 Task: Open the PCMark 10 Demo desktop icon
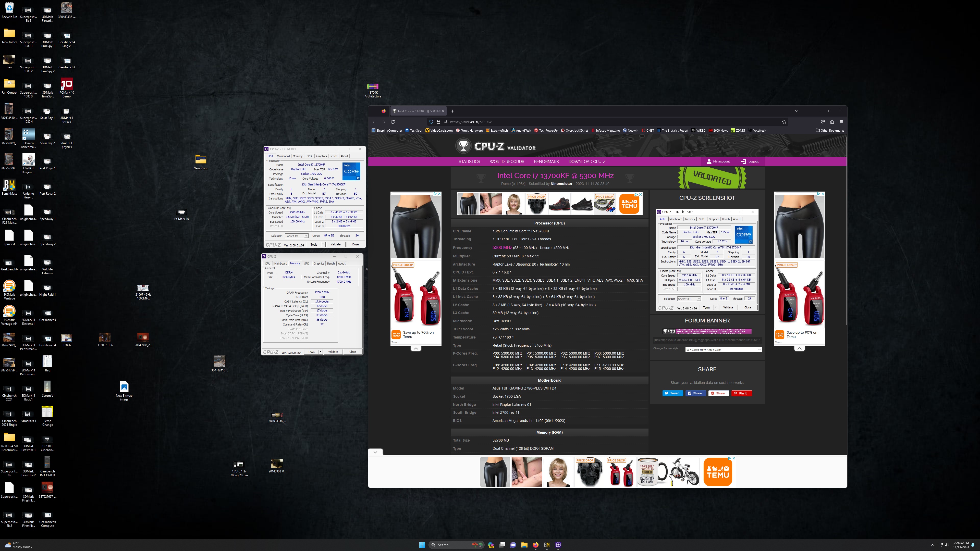67,88
